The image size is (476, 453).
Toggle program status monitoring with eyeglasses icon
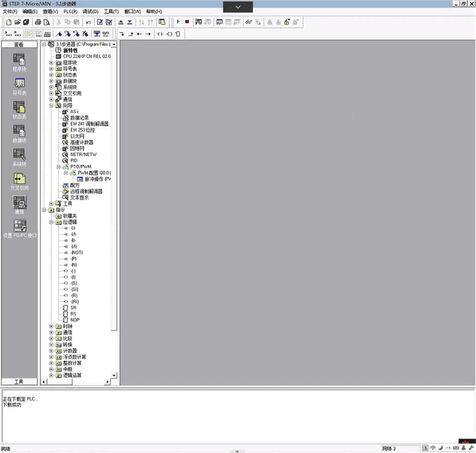pos(248,22)
